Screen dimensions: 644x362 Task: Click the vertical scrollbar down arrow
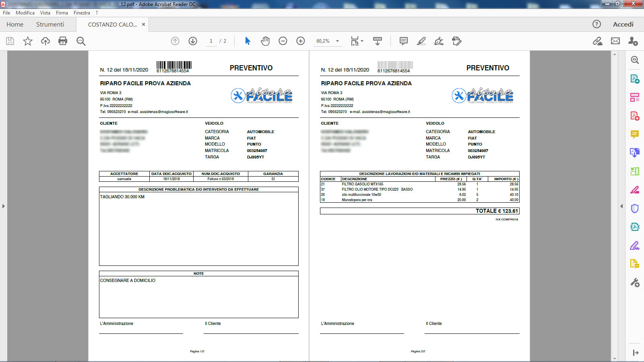(615, 358)
